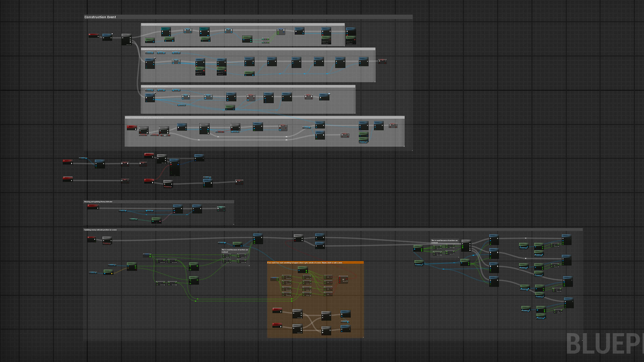The image size is (644, 362).
Task: Select upper red event node in orange box
Action: point(277,310)
